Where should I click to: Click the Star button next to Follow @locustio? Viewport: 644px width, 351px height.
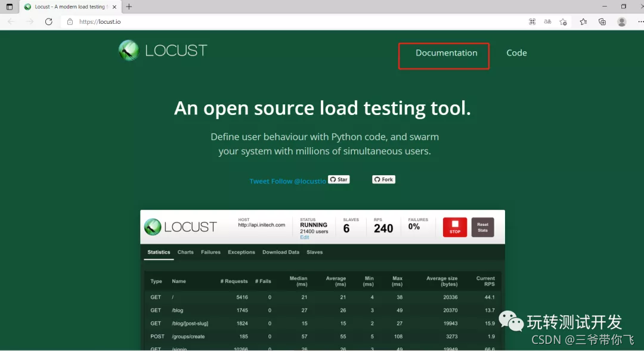[339, 179]
